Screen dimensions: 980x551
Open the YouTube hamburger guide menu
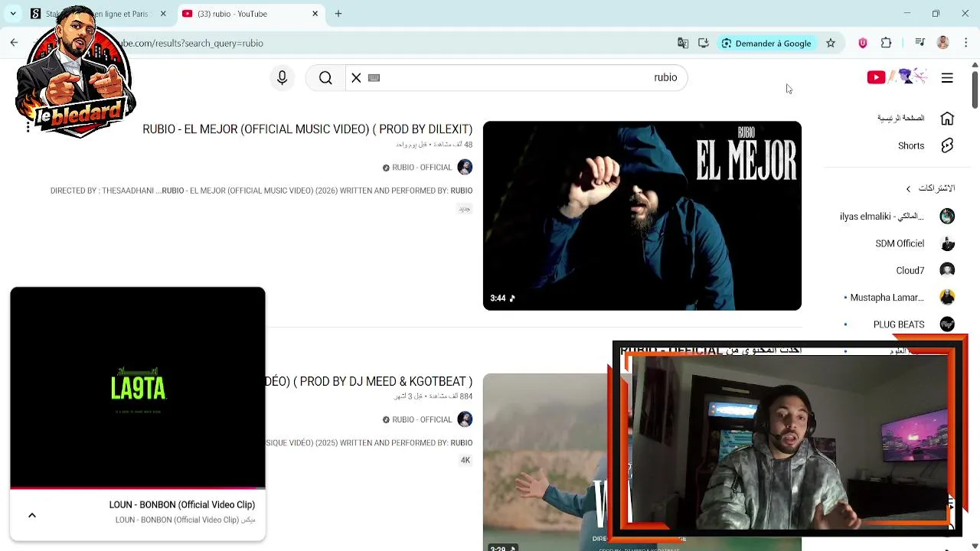coord(947,77)
